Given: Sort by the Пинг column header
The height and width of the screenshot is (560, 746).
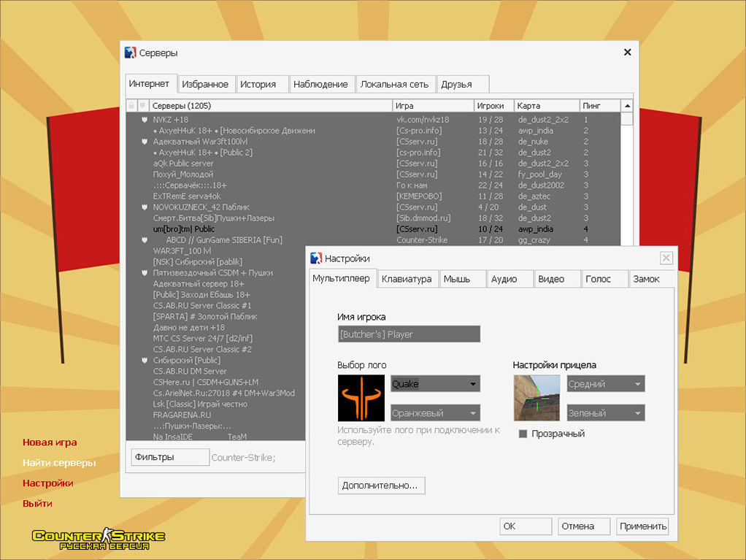Looking at the screenshot, I should [x=600, y=106].
